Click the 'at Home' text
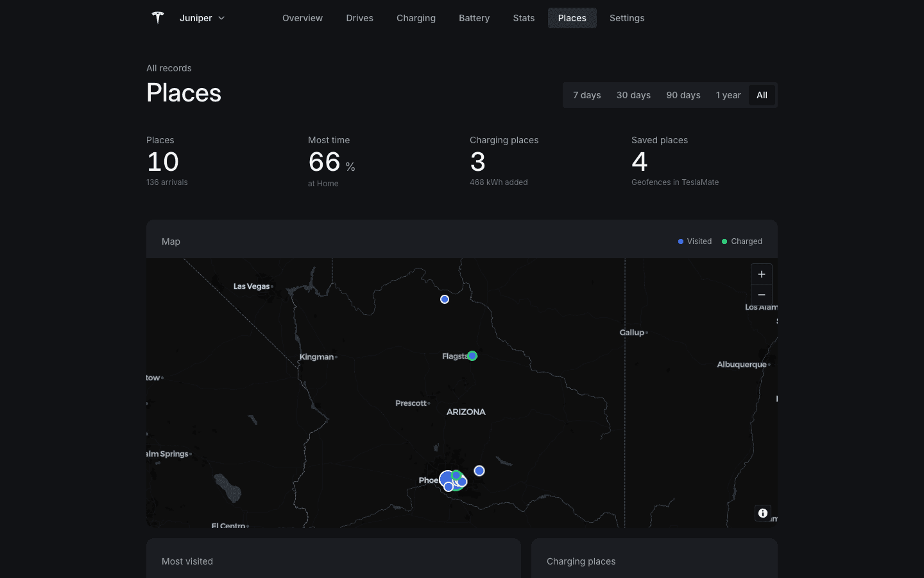The width and height of the screenshot is (924, 578). click(323, 184)
